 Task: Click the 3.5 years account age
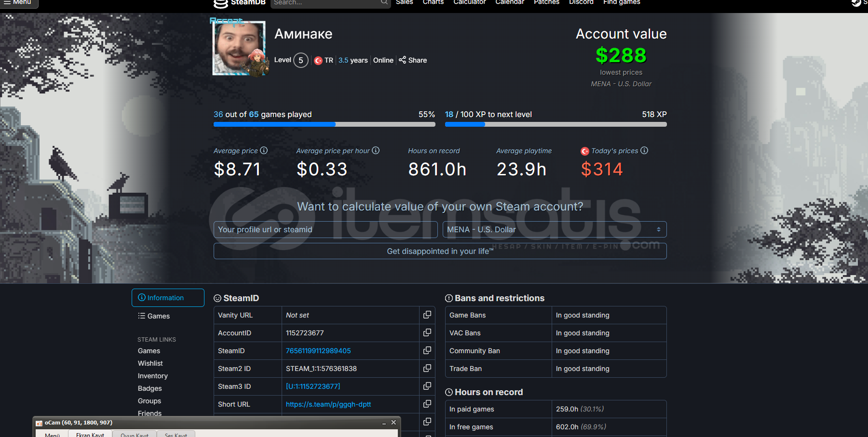click(353, 60)
